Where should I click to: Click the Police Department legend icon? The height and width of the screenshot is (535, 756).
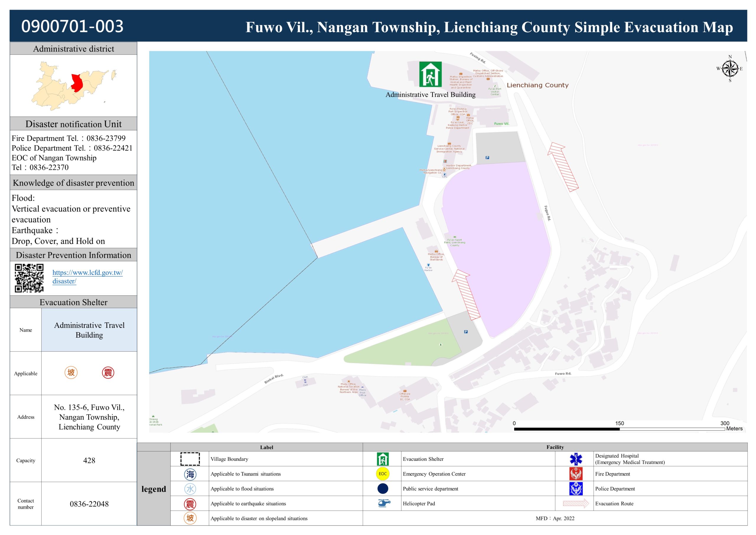pyautogui.click(x=576, y=489)
